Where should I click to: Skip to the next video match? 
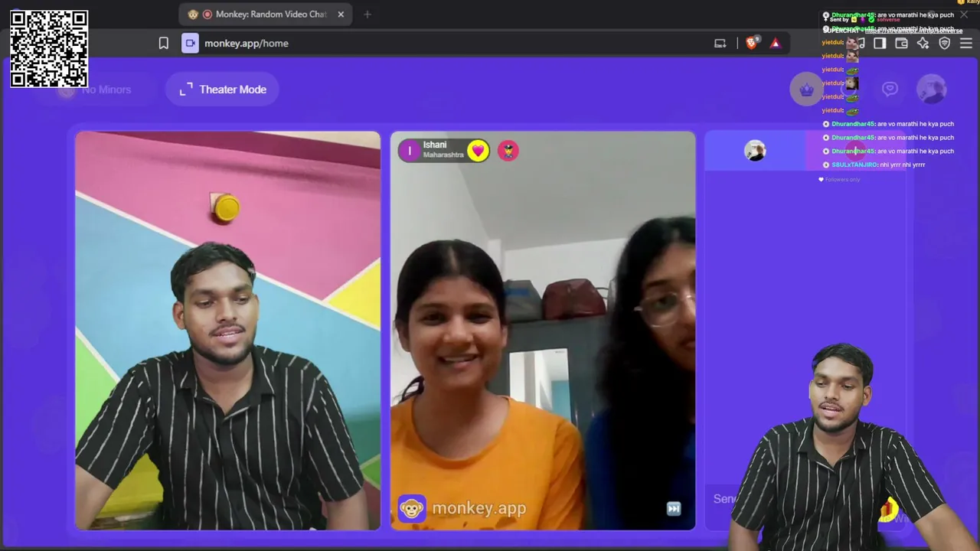pyautogui.click(x=674, y=509)
